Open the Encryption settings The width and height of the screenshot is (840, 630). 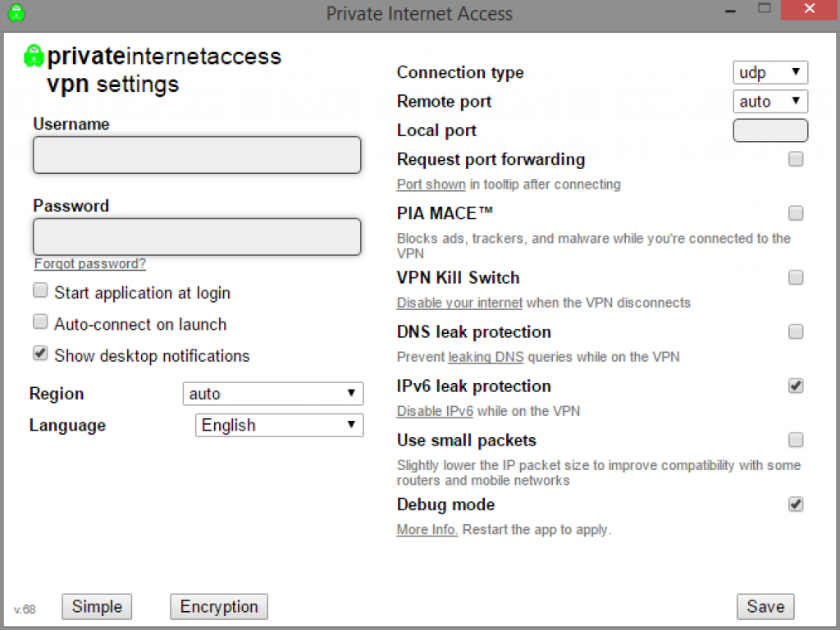(x=219, y=607)
